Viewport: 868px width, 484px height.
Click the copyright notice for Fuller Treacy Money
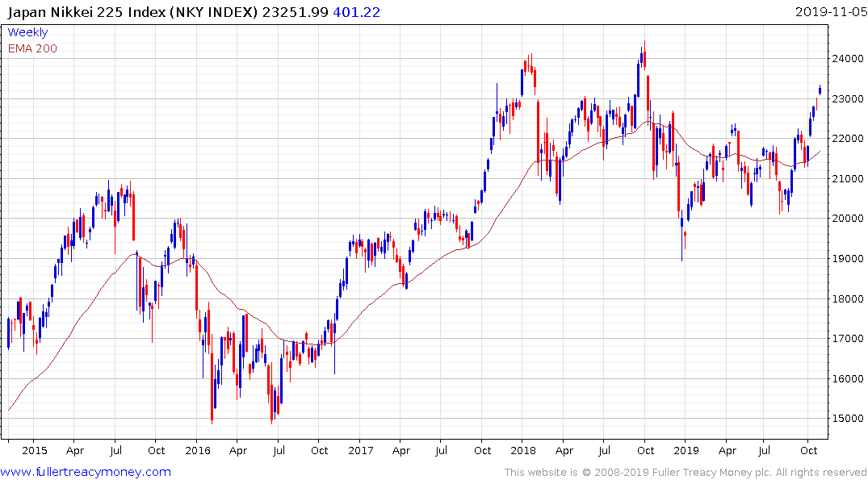686,473
